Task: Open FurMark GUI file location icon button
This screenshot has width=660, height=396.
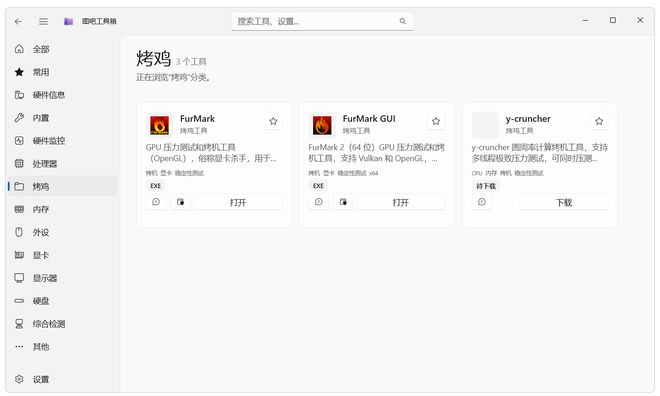Action: coord(343,202)
